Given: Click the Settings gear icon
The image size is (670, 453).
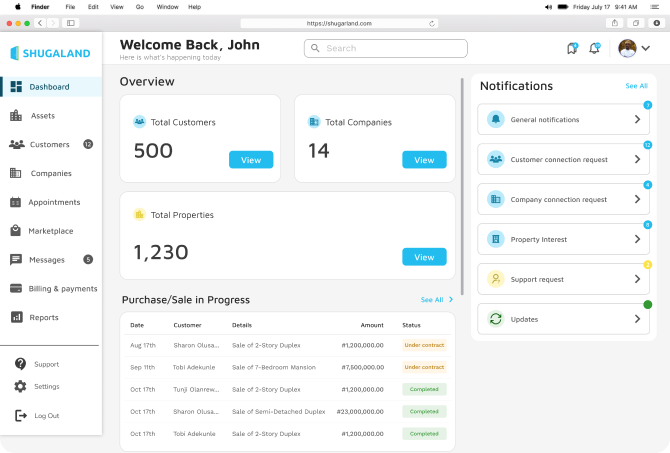Looking at the screenshot, I should click(20, 386).
